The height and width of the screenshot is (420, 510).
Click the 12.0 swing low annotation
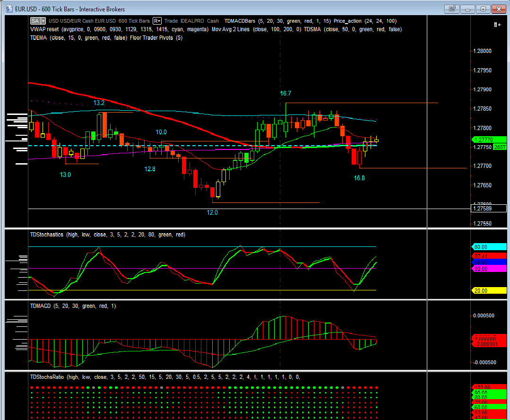[212, 213]
